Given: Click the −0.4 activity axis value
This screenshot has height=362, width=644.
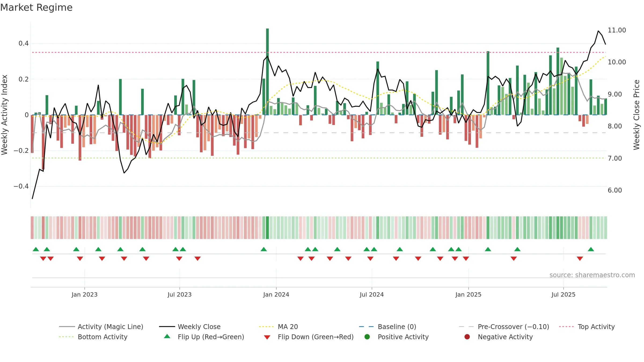Looking at the screenshot, I should point(21,186).
